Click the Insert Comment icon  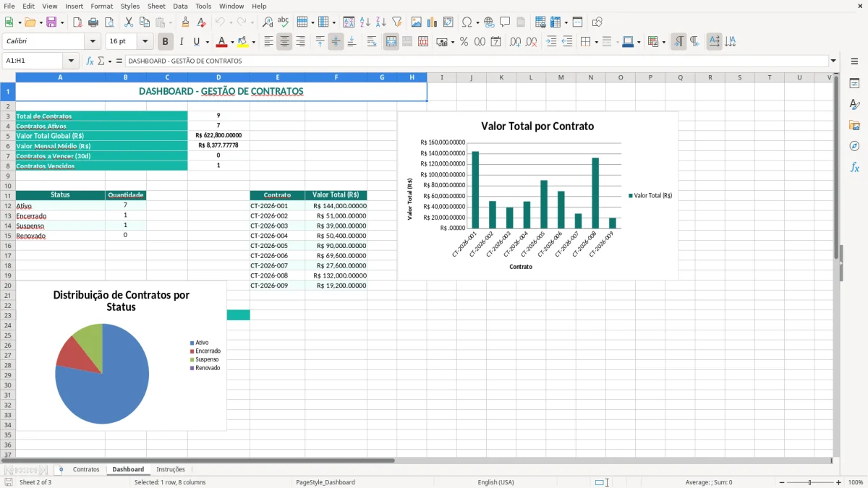tap(505, 22)
